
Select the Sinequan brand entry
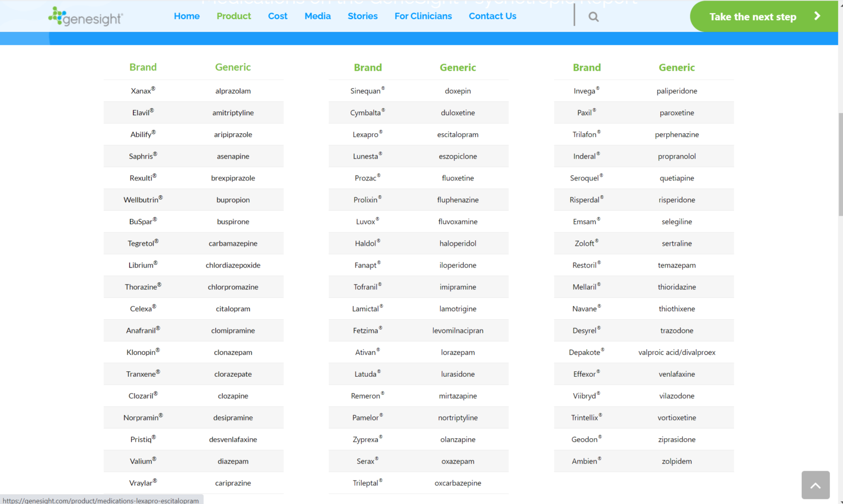pyautogui.click(x=368, y=90)
